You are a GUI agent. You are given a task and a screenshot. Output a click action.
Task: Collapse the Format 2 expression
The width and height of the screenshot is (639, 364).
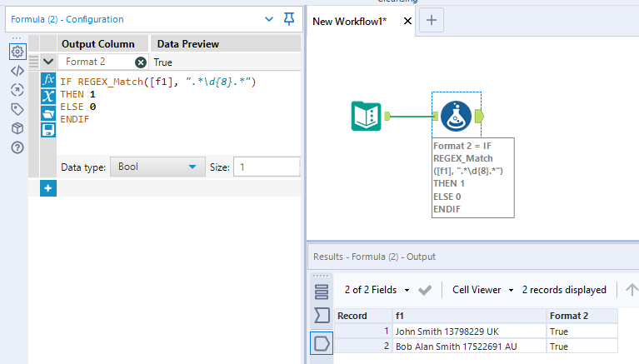click(48, 62)
